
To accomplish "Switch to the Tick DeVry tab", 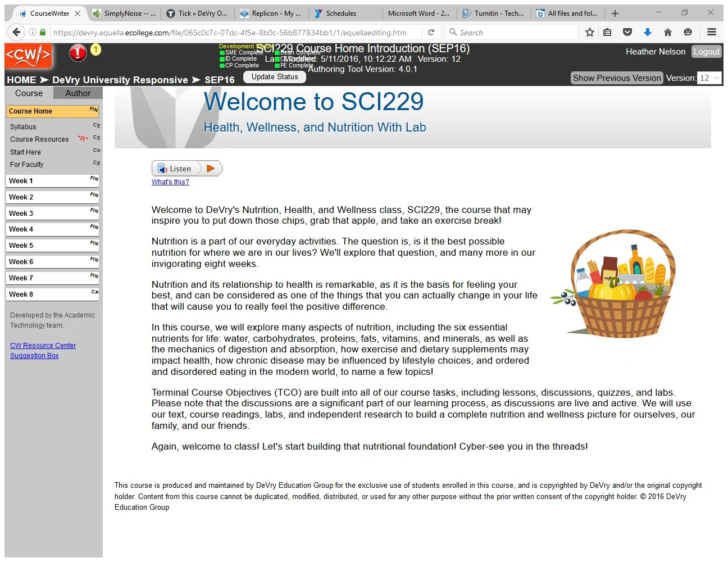I will pos(197,13).
